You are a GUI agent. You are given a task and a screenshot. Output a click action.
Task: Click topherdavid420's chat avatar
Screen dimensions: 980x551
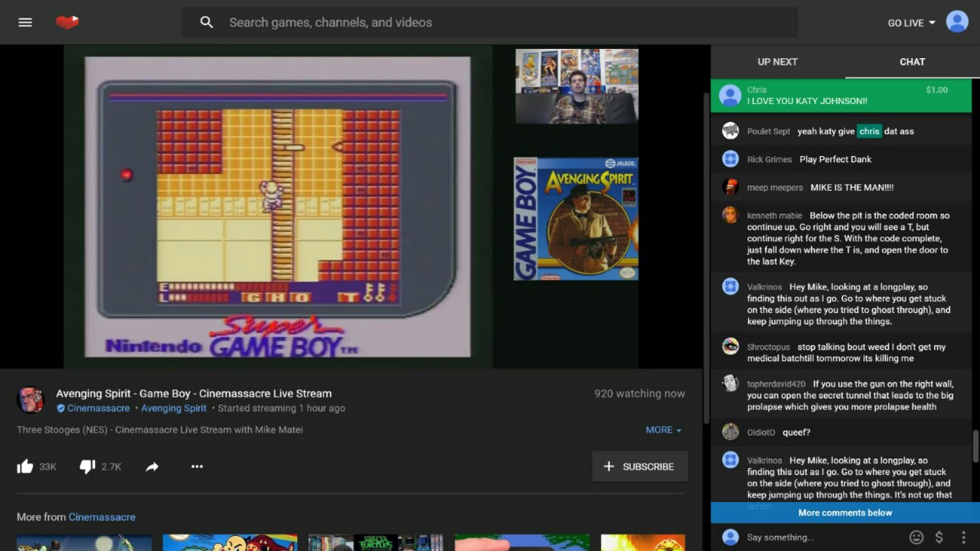(x=730, y=383)
